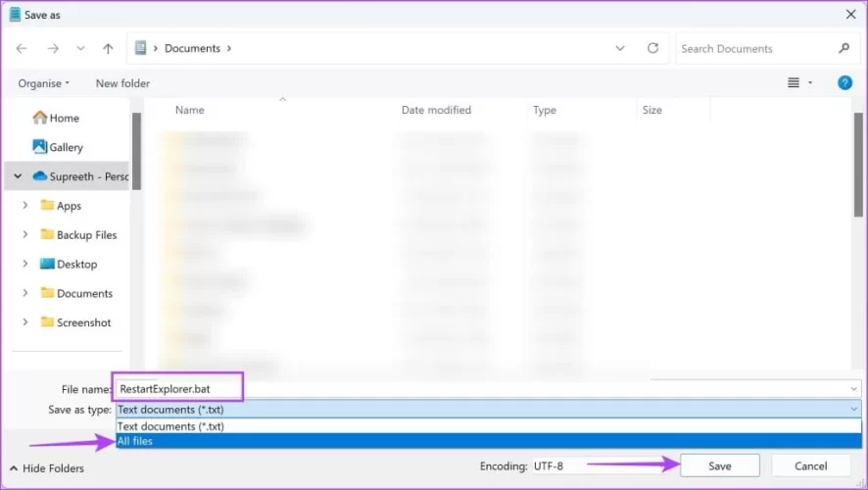This screenshot has width=868, height=490.
Task: Refresh the Documents folder view
Action: [x=652, y=48]
